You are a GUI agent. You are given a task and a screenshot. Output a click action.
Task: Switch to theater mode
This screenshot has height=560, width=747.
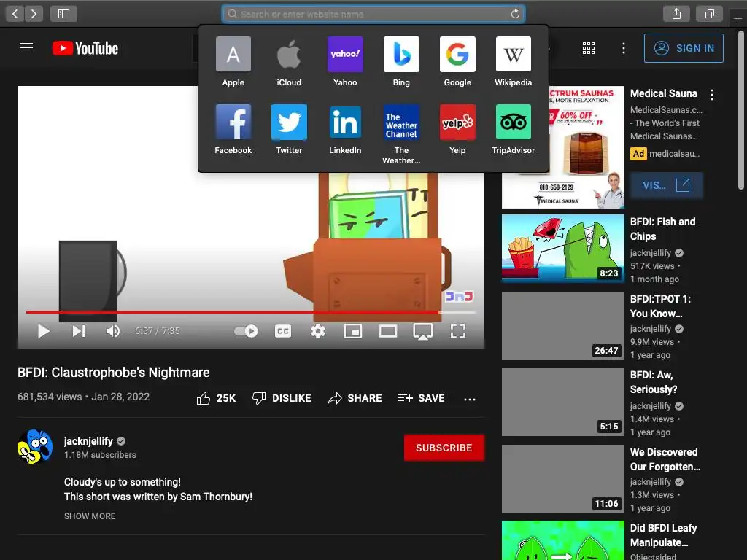388,331
